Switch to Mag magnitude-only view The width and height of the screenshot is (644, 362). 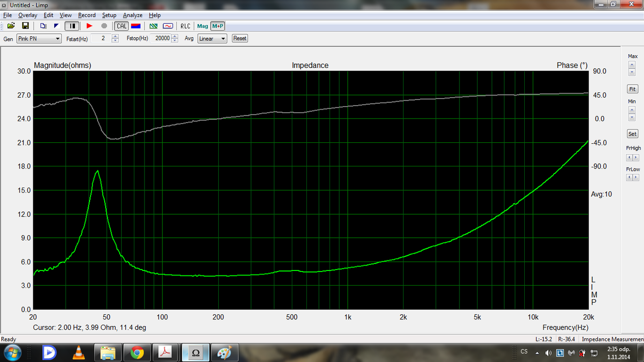[203, 26]
